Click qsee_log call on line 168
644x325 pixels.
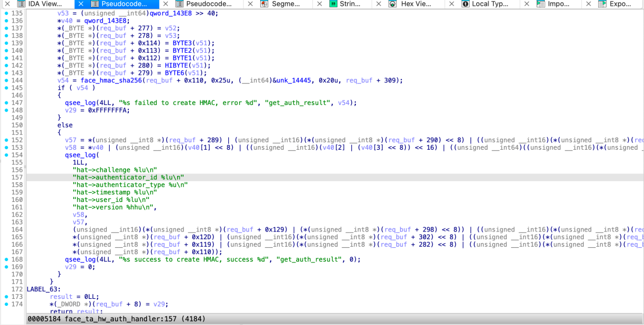coord(80,259)
